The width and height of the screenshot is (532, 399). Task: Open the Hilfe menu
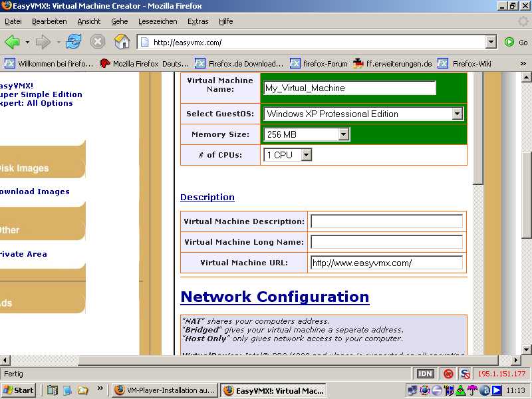click(x=225, y=21)
